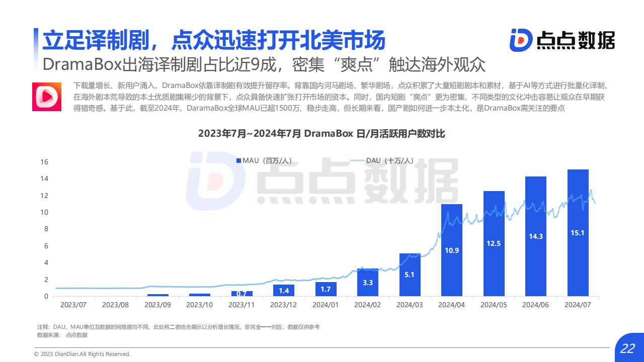Click the MAU legend color square
The image size is (644, 362).
[x=239, y=160]
